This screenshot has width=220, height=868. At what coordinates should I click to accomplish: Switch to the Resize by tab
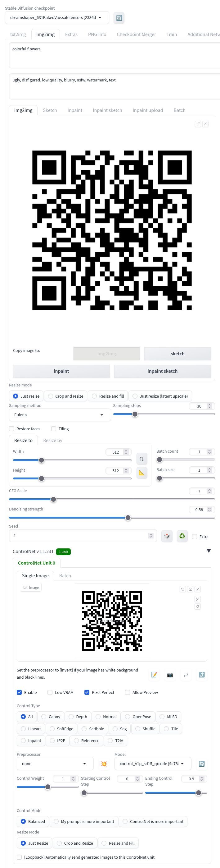coord(52,440)
